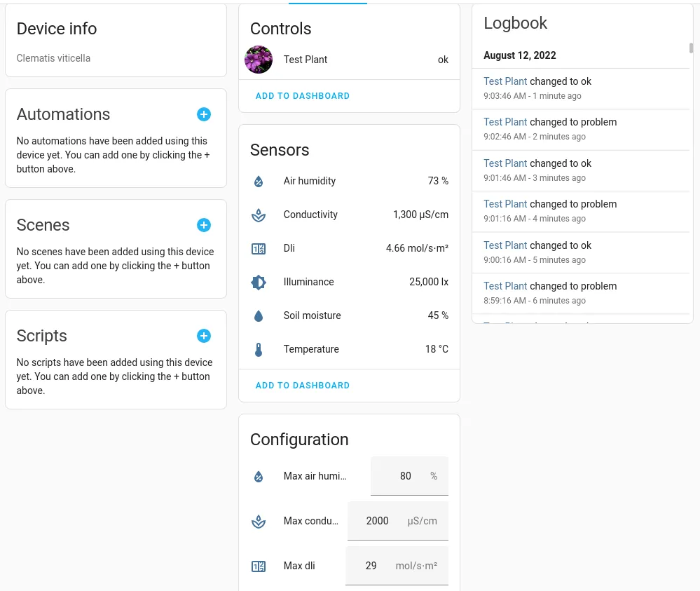Viewport: 700px width, 591px height.
Task: Click the Conductivity sensor sprout icon
Action: click(259, 215)
